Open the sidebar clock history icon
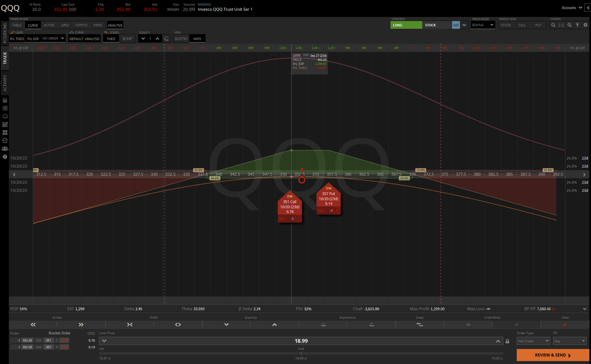 (5, 140)
